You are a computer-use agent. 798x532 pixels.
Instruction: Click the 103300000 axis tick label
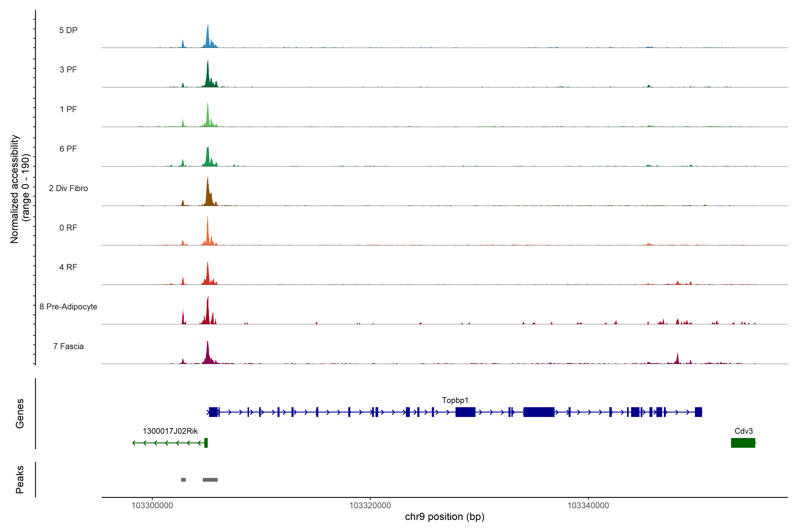[152, 506]
